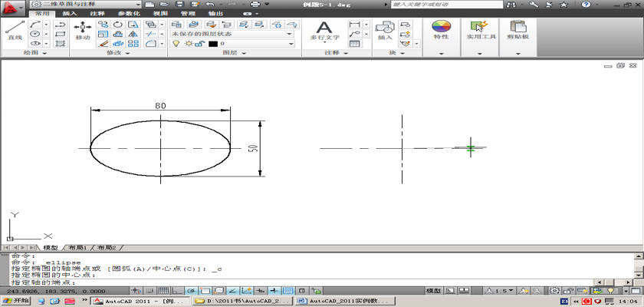644x307 pixels.
Task: Switch to AutoCAD 2011 taskbar button
Action: click(140, 302)
